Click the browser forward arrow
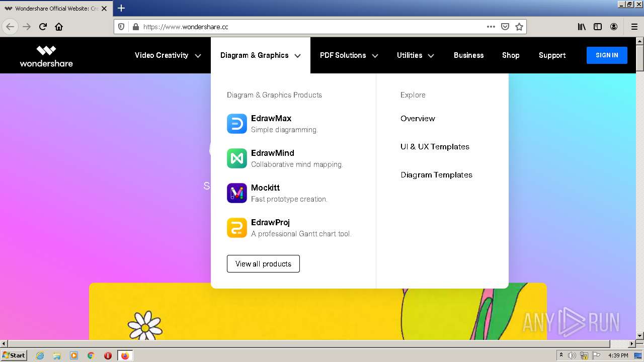Viewport: 644px width, 362px height. click(27, 27)
